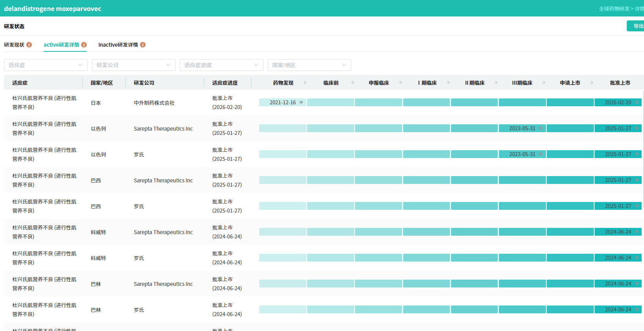644x331 pixels.
Task: Open the 适应症进度 filter dropdown
Action: point(222,65)
